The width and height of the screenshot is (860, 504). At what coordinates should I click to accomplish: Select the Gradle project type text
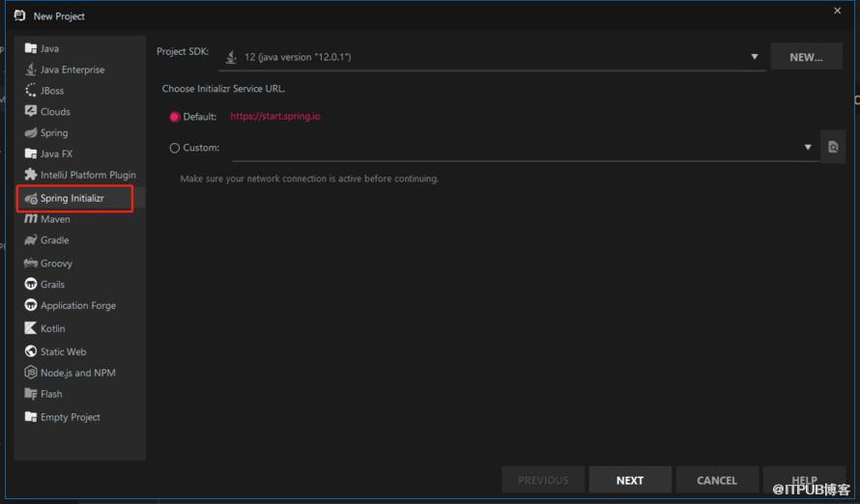point(54,240)
